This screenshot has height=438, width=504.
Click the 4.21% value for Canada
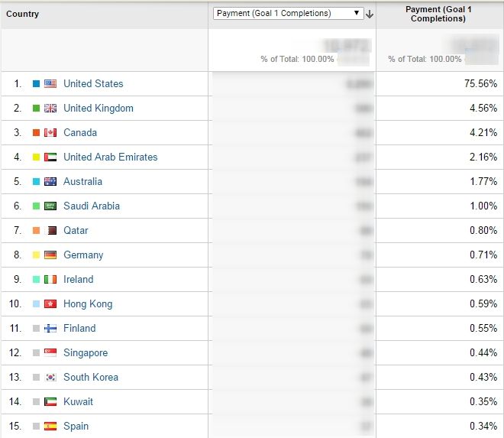[x=483, y=132]
